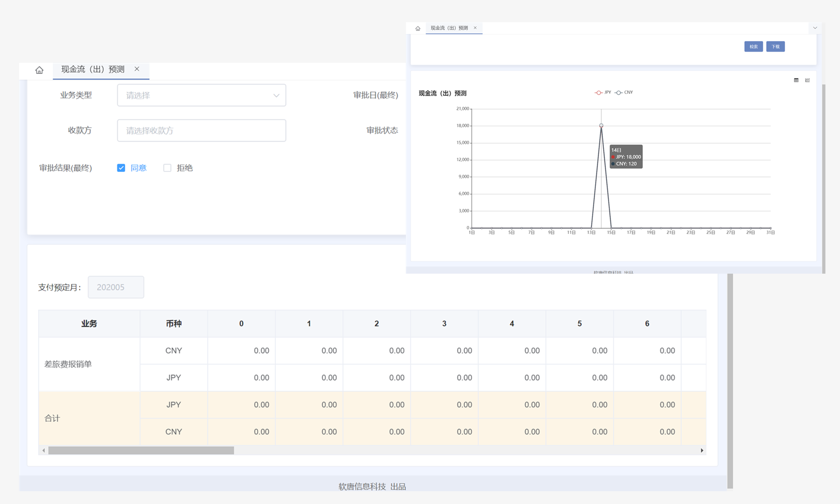This screenshot has width=840, height=504.
Task: Click the right arrow of table scrollbar
Action: (x=702, y=451)
